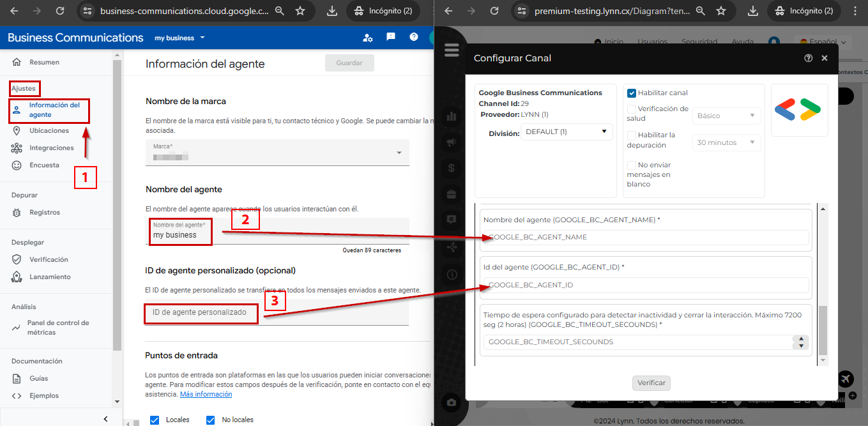The image size is (868, 426).
Task: Go back in the Lynn browser window
Action: coord(448,11)
